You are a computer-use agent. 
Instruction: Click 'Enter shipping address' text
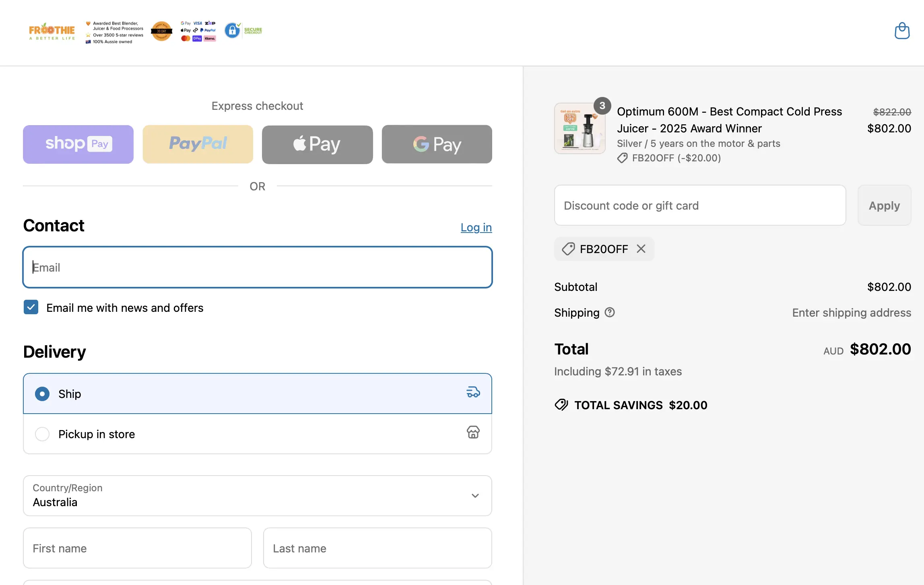852,313
